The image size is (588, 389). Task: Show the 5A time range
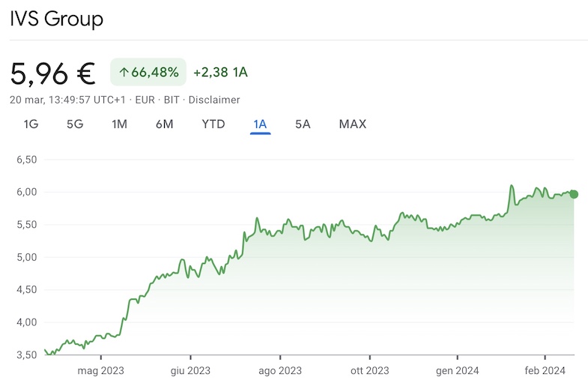(303, 124)
